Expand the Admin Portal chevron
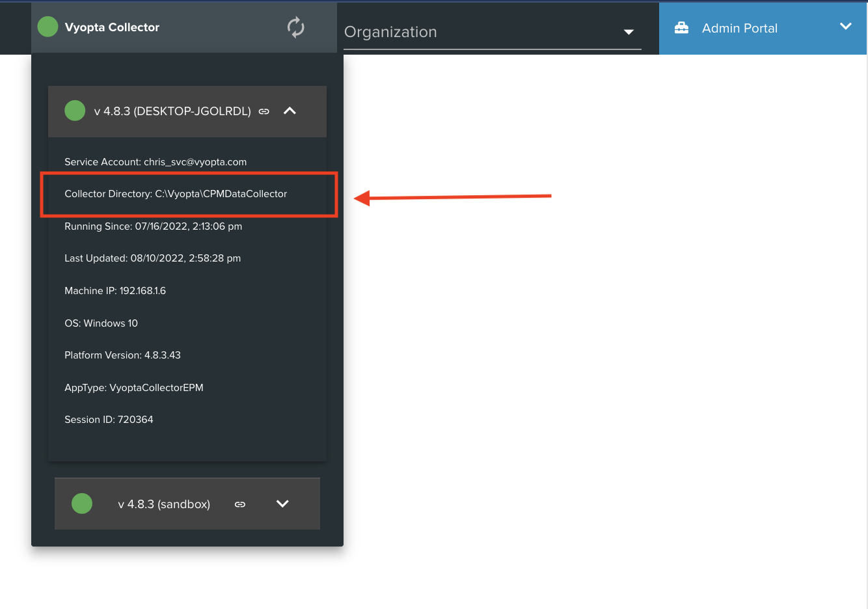This screenshot has height=609, width=868. tap(846, 27)
